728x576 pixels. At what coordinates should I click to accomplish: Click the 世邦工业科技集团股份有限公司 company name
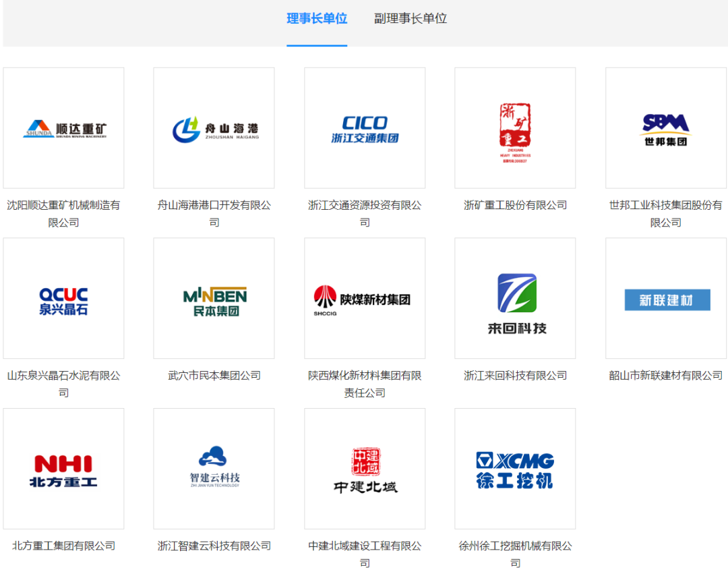pos(666,214)
